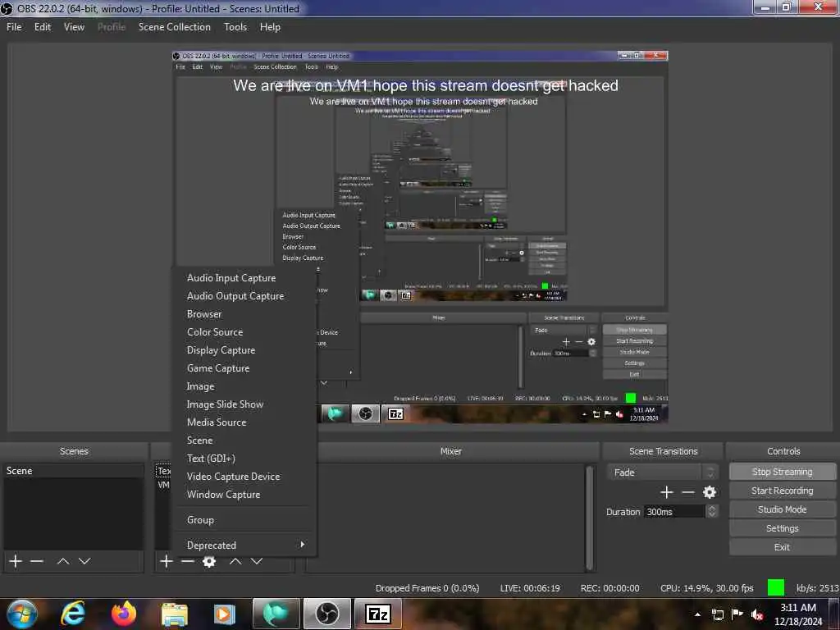
Task: Click Mixer panel scrollbar
Action: tap(590, 518)
